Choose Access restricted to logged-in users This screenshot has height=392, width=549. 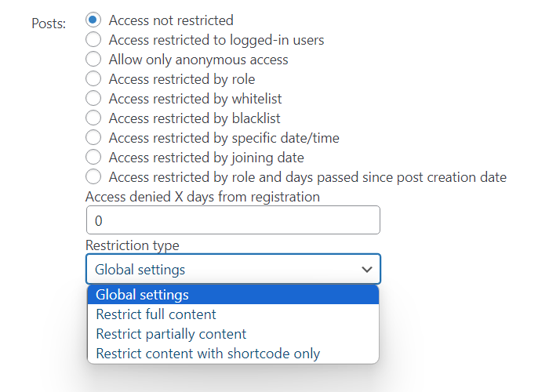93,39
